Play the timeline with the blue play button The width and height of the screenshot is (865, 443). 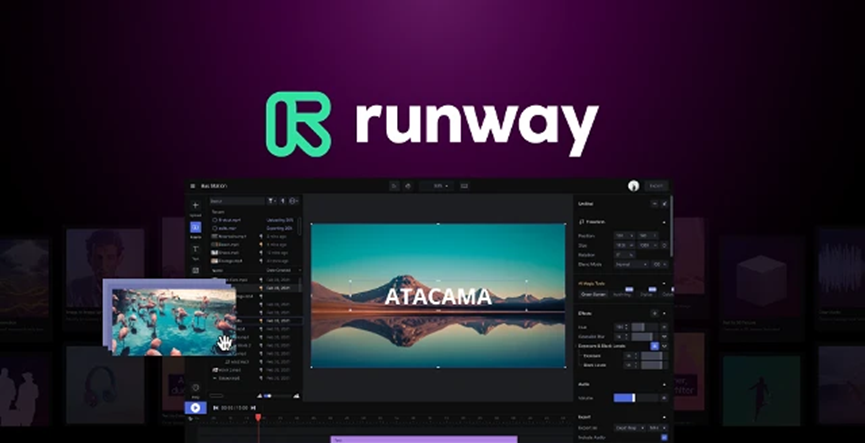(x=195, y=408)
